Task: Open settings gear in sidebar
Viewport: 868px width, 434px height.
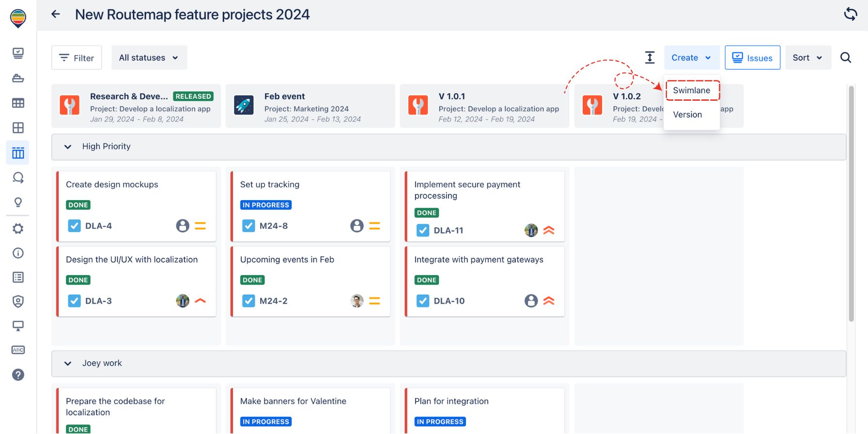Action: coord(18,228)
